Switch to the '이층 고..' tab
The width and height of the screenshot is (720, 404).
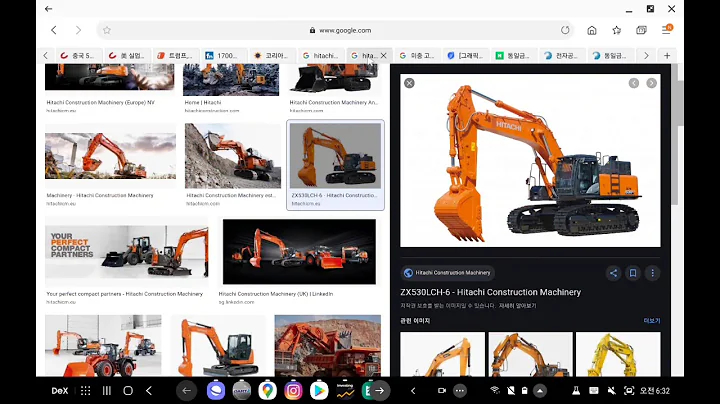pyautogui.click(x=417, y=56)
